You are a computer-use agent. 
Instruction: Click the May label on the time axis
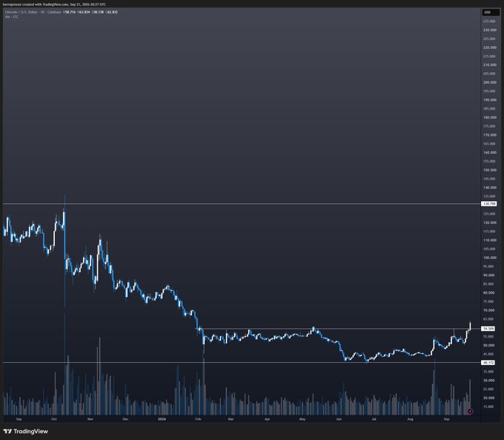pos(302,419)
